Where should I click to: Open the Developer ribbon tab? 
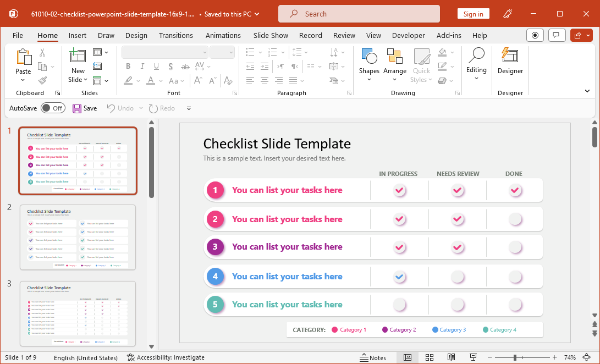pos(409,35)
